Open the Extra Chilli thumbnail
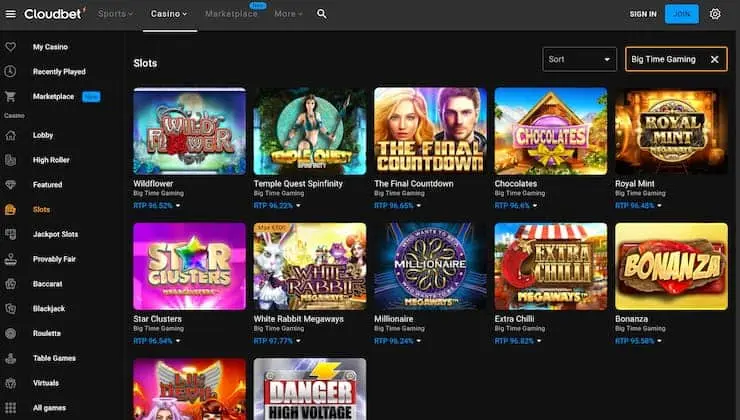Image resolution: width=740 pixels, height=420 pixels. coord(551,266)
